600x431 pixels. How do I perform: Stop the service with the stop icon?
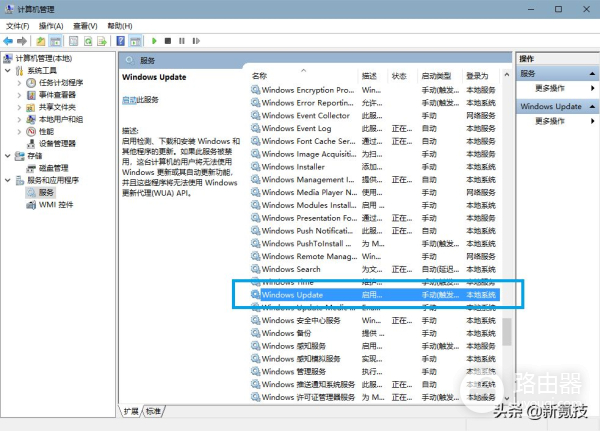(168, 41)
